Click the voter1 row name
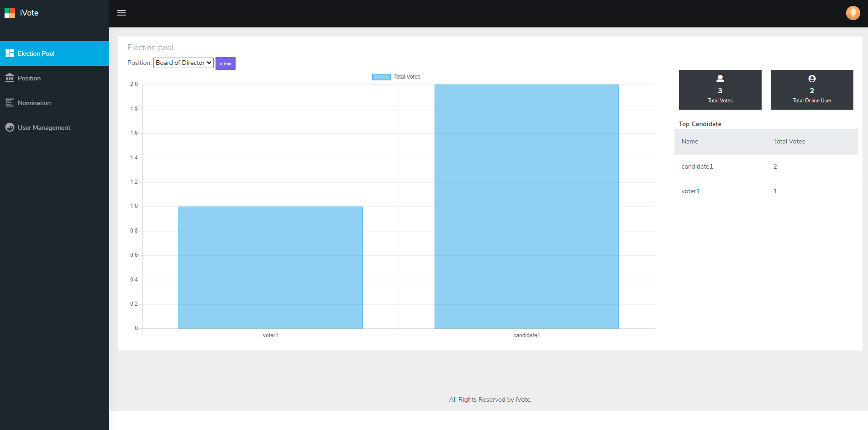The image size is (868, 430). (x=690, y=191)
